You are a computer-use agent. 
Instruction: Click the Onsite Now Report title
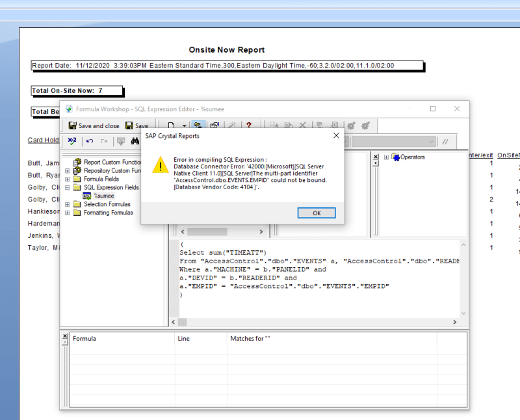226,50
